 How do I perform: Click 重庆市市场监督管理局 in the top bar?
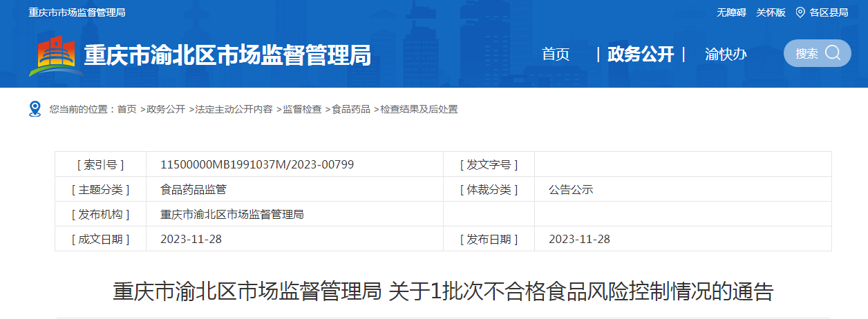click(x=77, y=12)
